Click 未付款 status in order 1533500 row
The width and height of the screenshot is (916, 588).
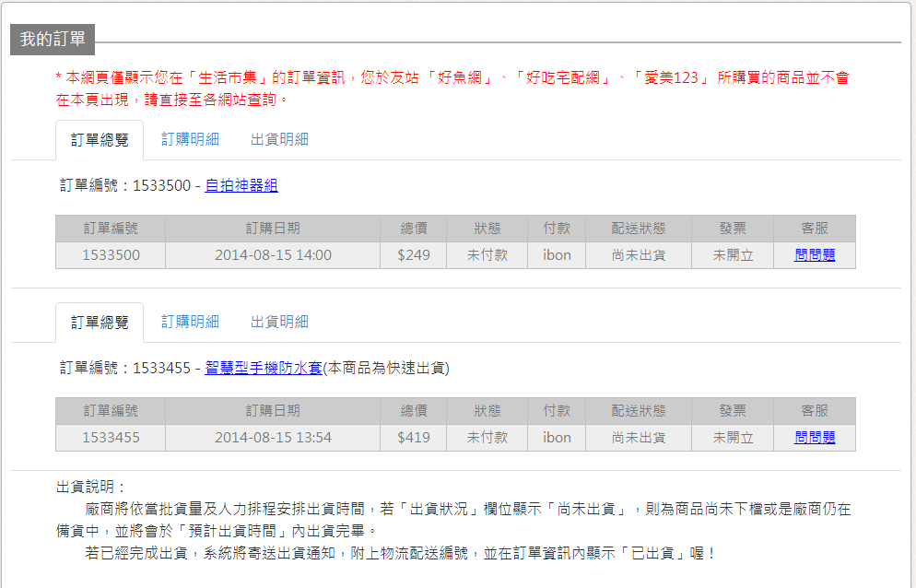click(487, 255)
